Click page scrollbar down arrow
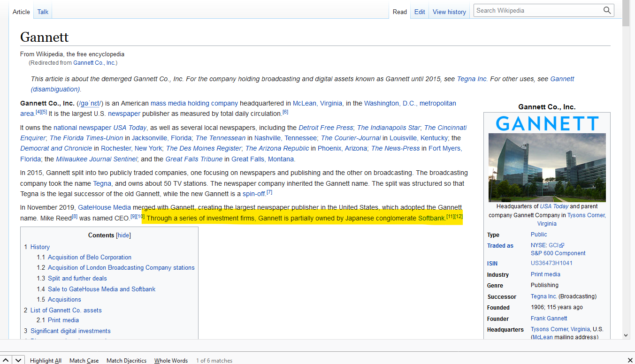The width and height of the screenshot is (635, 364). [x=626, y=335]
